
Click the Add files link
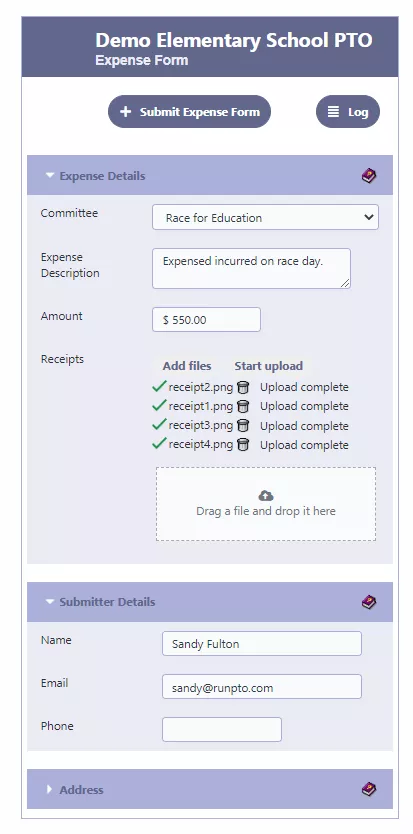pyautogui.click(x=187, y=366)
